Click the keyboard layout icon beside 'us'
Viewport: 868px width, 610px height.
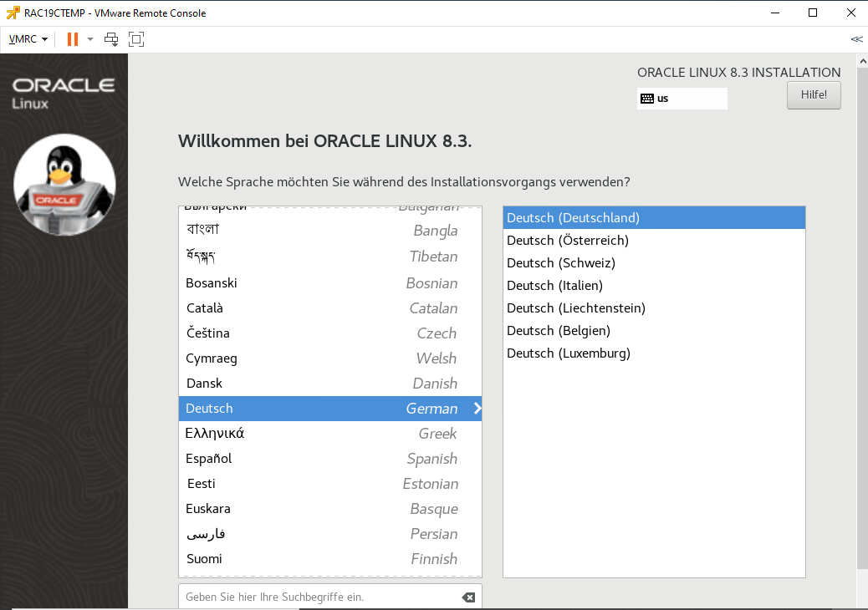click(646, 99)
